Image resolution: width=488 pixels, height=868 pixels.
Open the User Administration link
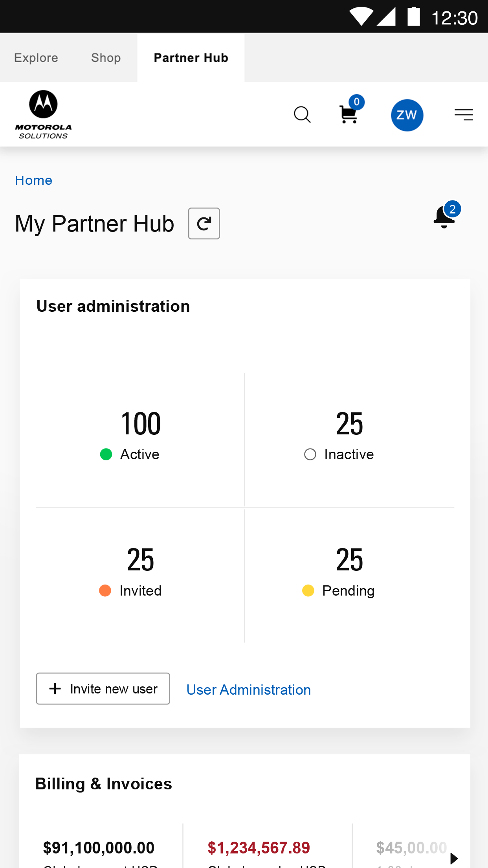(x=249, y=690)
